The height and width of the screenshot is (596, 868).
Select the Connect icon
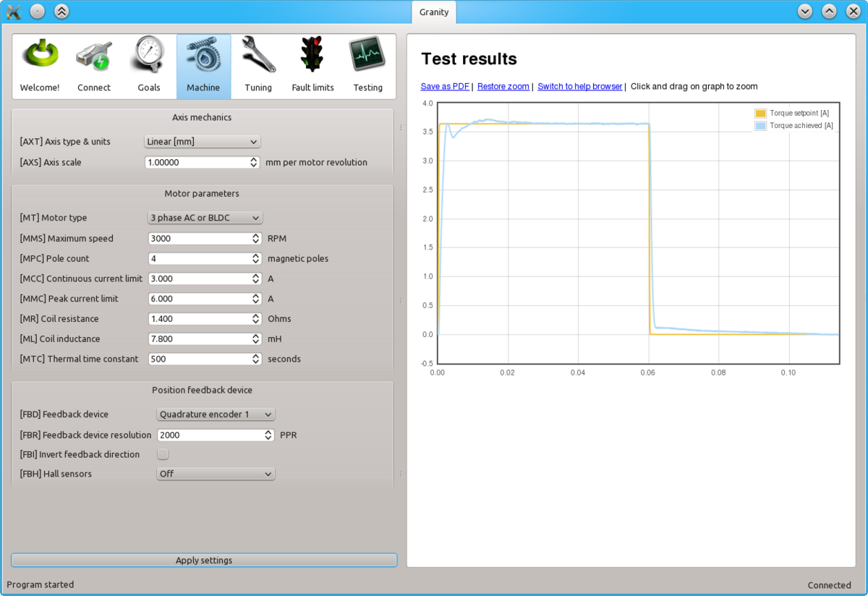point(94,65)
